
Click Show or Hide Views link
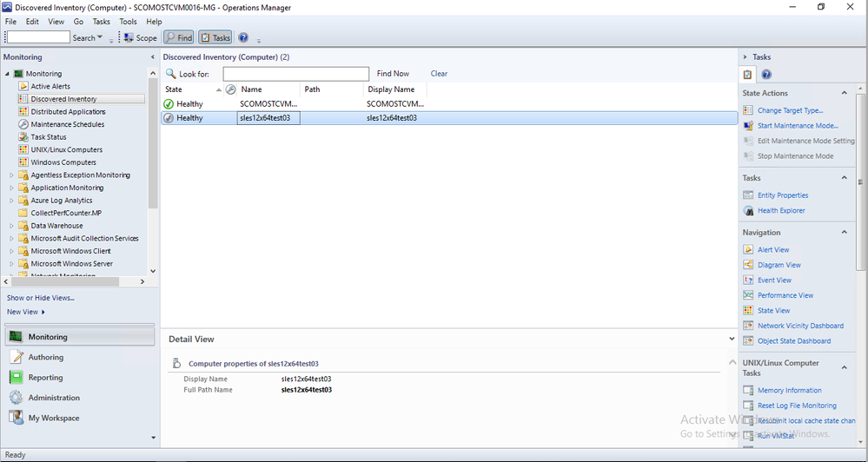41,298
